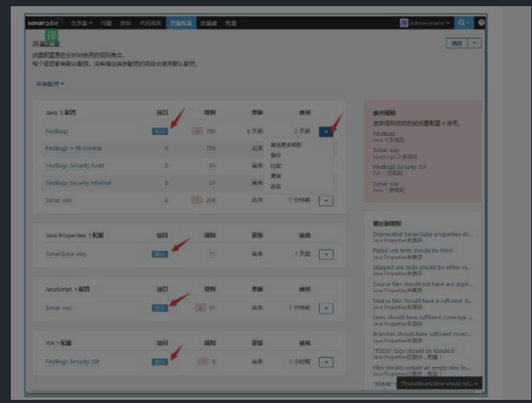Click the Administrator avatar icon
Screen dimensions: 532x403
[x=404, y=22]
